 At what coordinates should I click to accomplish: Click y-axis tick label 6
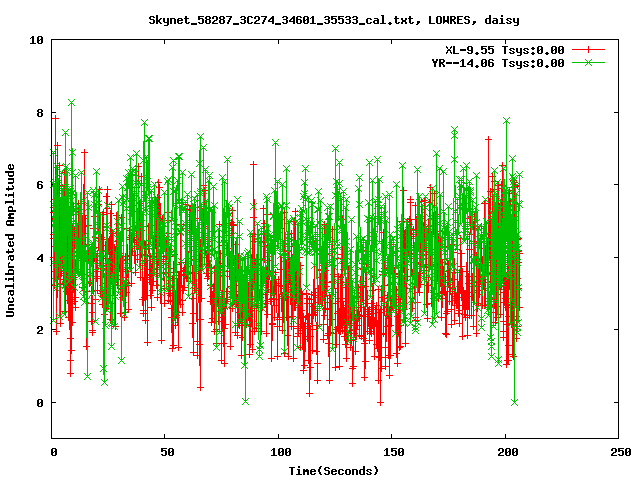(x=40, y=185)
